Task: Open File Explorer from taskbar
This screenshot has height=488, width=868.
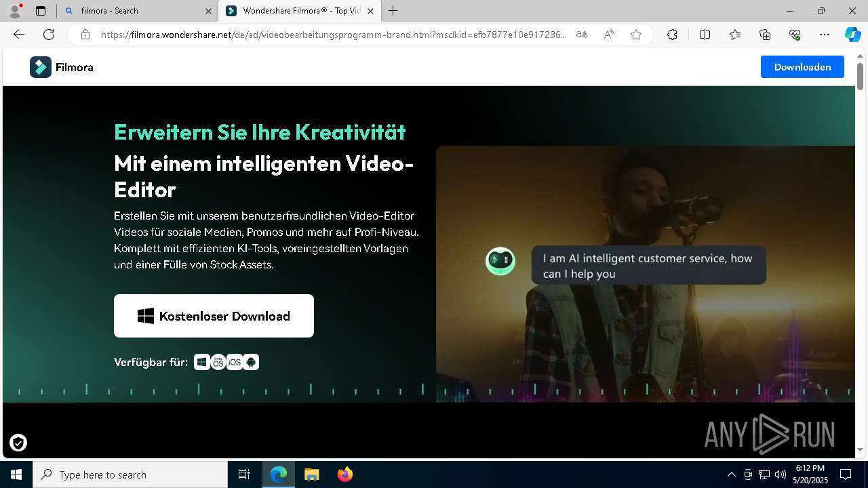Action: 311,474
